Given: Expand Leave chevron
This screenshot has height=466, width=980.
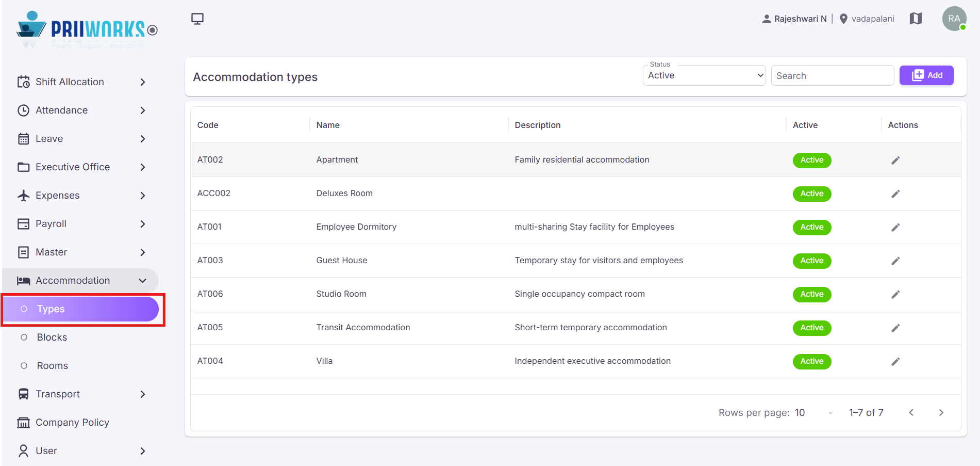Looking at the screenshot, I should [x=143, y=139].
